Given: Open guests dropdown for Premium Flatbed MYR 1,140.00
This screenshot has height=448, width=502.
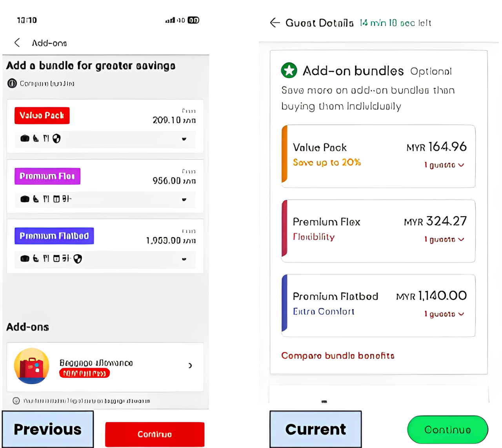Looking at the screenshot, I should point(444,314).
